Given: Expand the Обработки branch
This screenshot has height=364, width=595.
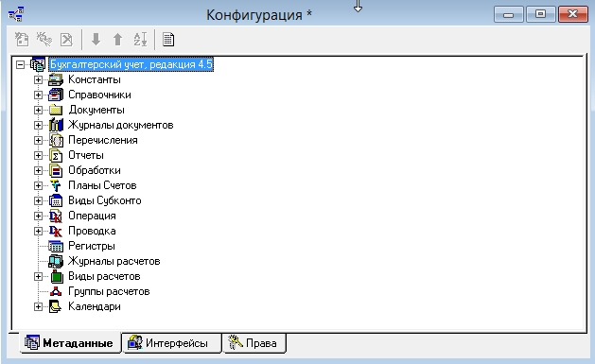Looking at the screenshot, I should (x=38, y=170).
